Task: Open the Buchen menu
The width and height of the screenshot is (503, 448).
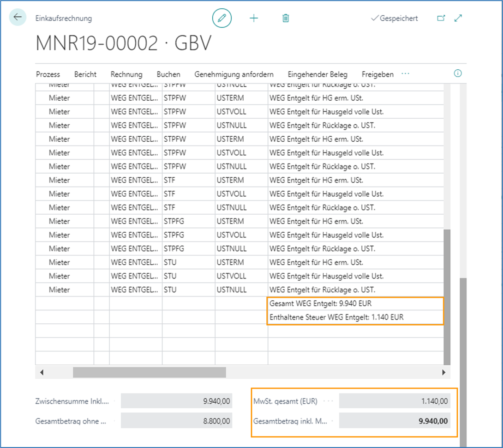Action: click(x=168, y=74)
